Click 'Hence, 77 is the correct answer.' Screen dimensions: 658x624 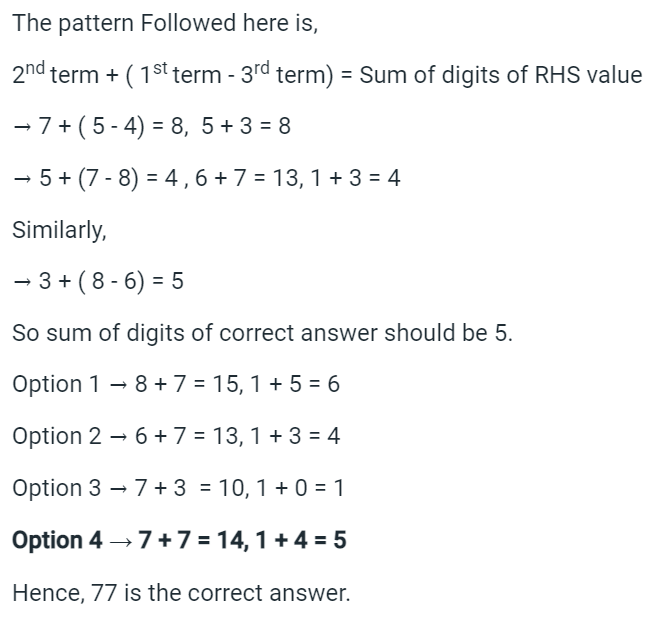click(x=181, y=593)
